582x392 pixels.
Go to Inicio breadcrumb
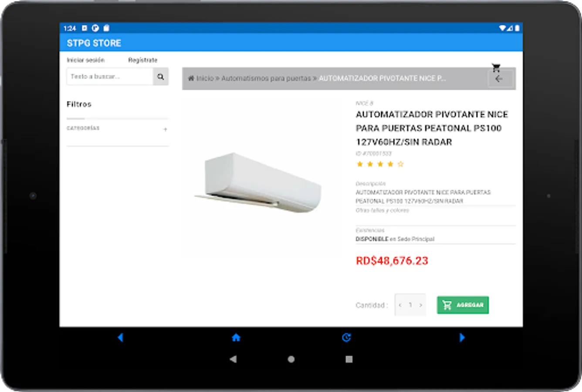point(205,78)
